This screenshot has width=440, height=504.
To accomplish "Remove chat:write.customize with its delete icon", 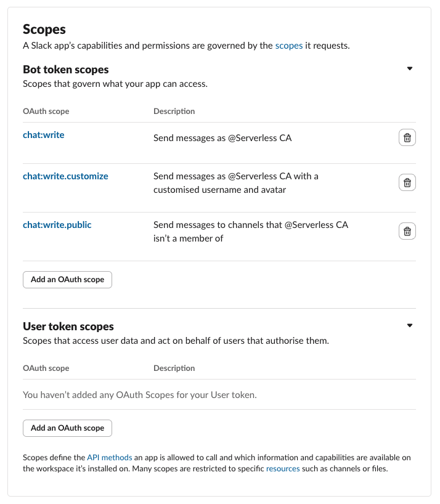I will click(x=407, y=182).
